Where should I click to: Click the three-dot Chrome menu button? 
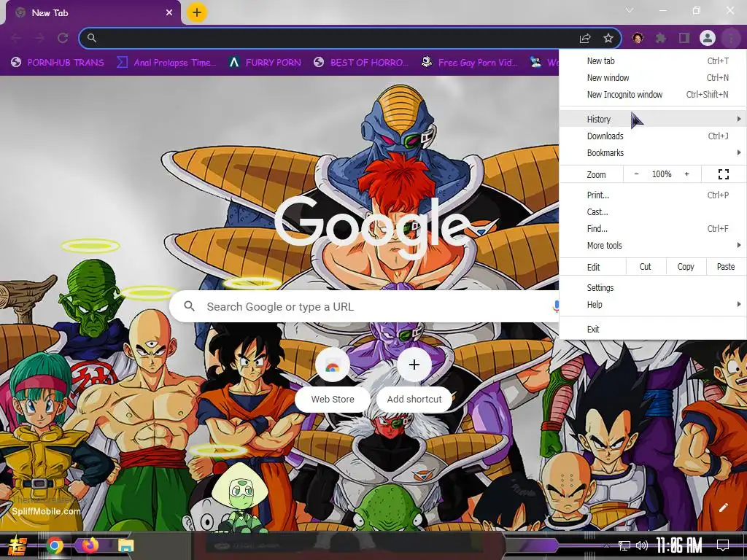(731, 38)
